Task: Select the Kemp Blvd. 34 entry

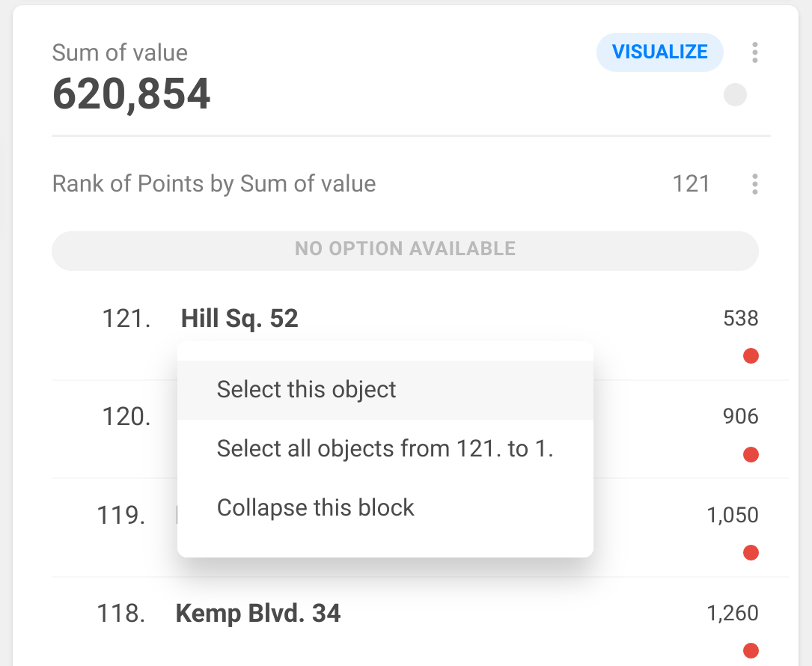Action: pyautogui.click(x=258, y=614)
